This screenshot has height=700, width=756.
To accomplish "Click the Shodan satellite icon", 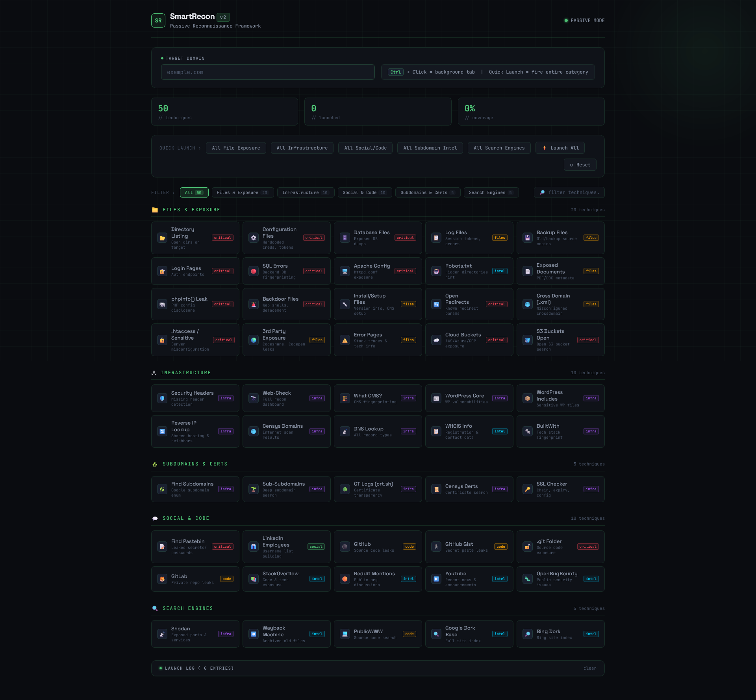I will 162,634.
